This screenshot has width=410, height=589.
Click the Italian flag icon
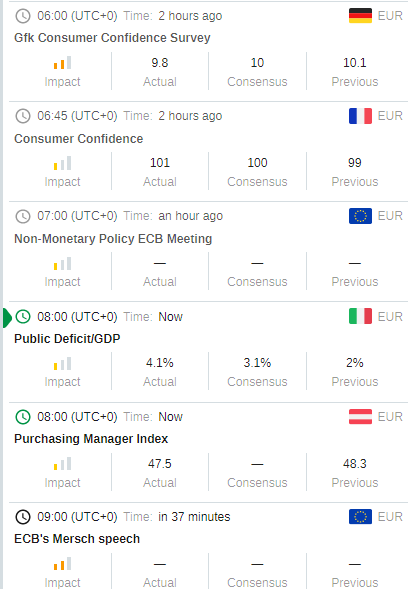click(x=360, y=316)
